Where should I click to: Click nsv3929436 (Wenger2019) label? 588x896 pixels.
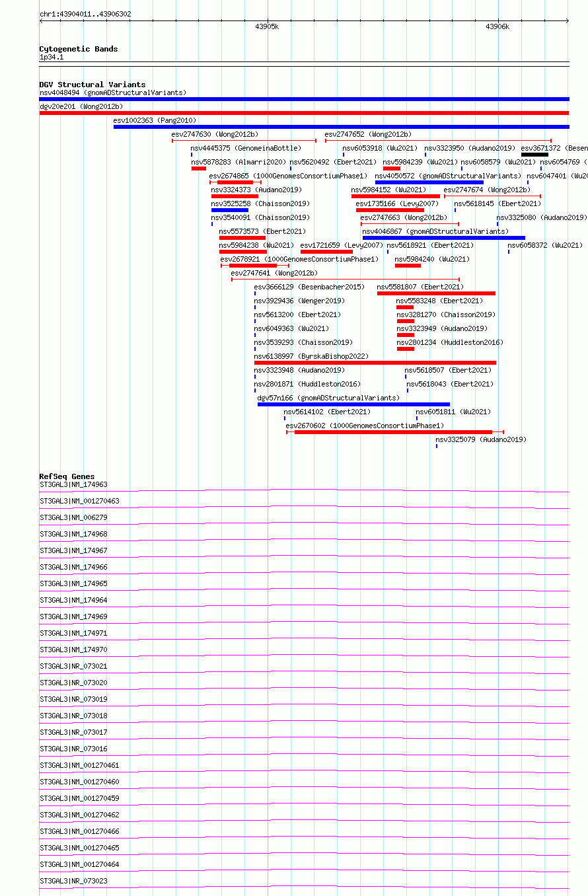(299, 301)
